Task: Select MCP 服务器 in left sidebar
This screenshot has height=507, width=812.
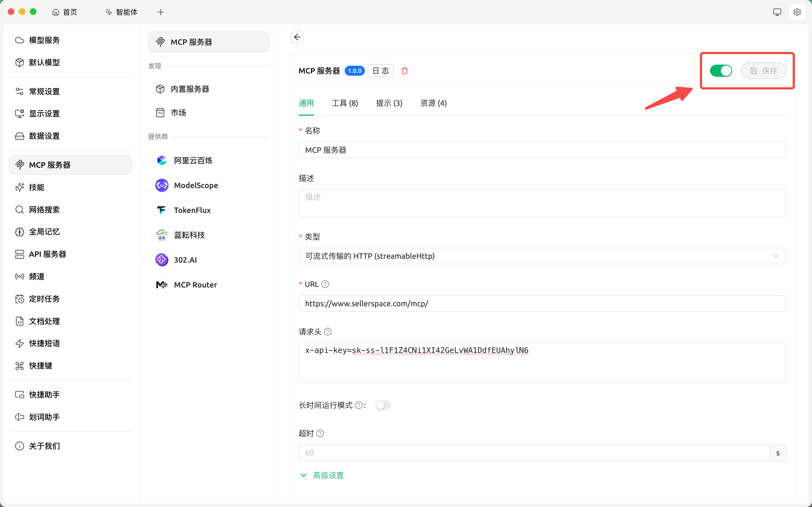Action: click(x=70, y=165)
